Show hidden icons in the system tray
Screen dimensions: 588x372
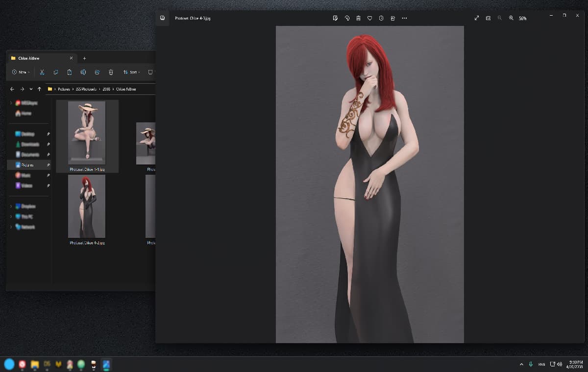[521, 364]
